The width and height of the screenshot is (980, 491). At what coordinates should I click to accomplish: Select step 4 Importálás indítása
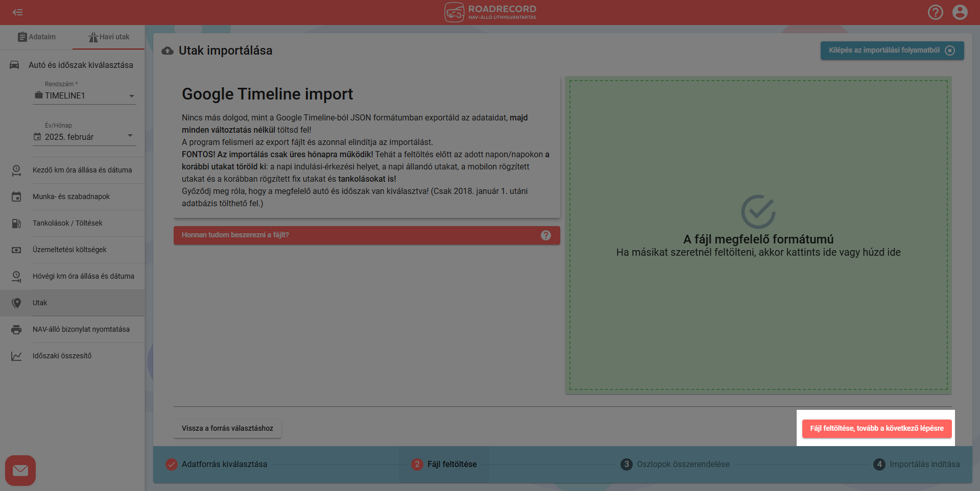click(x=916, y=464)
